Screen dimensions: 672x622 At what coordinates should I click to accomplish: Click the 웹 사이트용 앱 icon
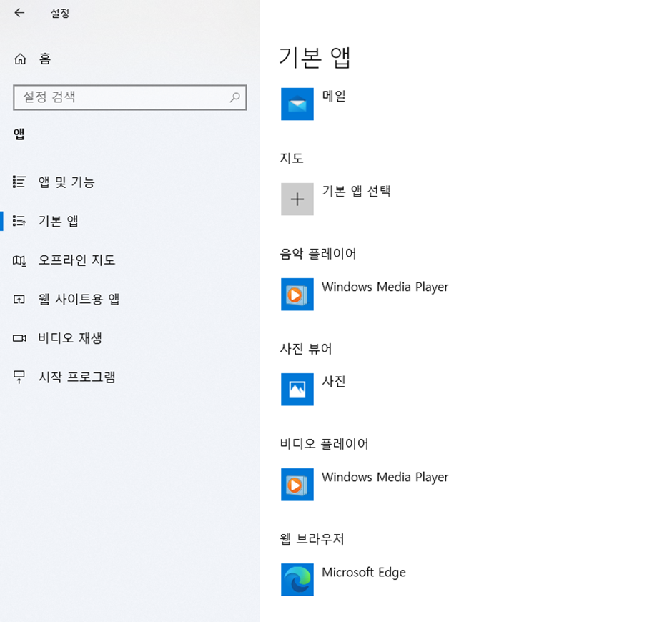[19, 299]
